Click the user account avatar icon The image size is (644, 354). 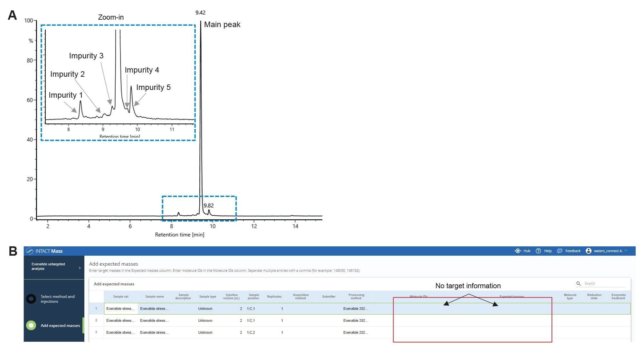pyautogui.click(x=589, y=251)
